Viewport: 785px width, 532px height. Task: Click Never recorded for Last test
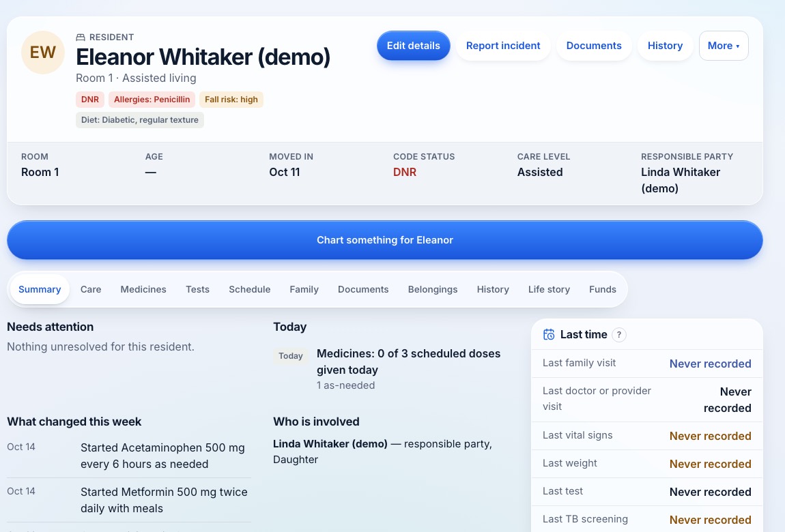click(x=710, y=492)
